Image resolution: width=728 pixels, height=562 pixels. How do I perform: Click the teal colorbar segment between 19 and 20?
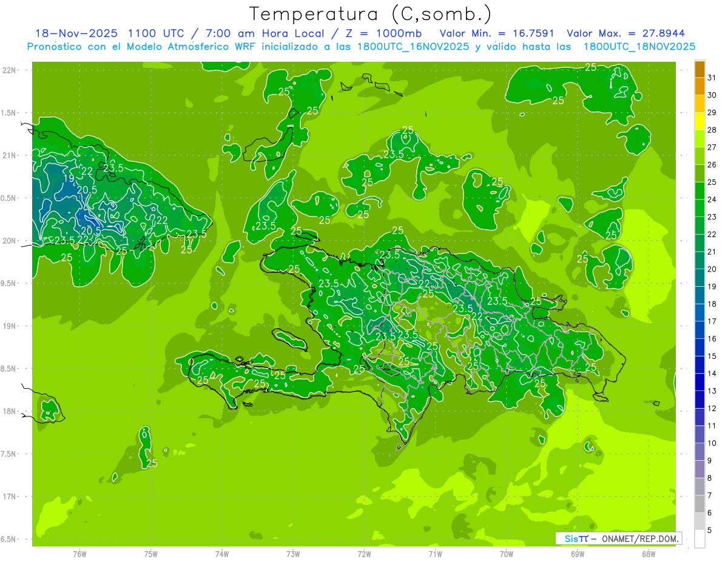(699, 278)
